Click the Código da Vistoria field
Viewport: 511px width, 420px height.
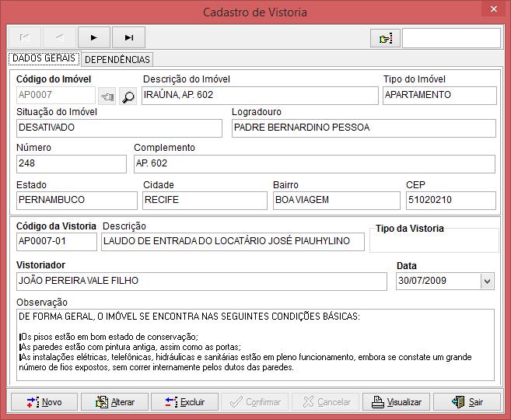point(56,242)
